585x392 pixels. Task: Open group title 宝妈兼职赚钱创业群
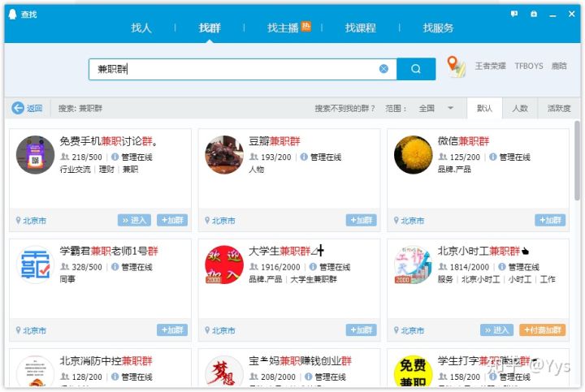click(x=300, y=360)
